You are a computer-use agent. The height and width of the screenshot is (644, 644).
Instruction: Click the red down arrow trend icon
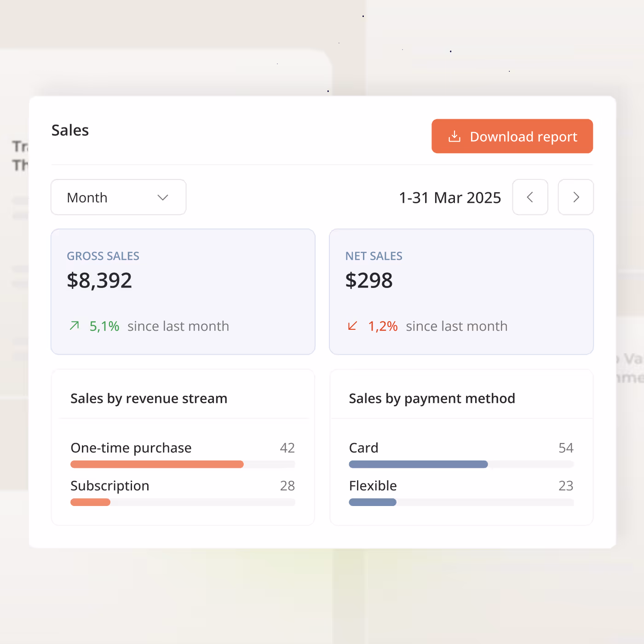point(352,326)
